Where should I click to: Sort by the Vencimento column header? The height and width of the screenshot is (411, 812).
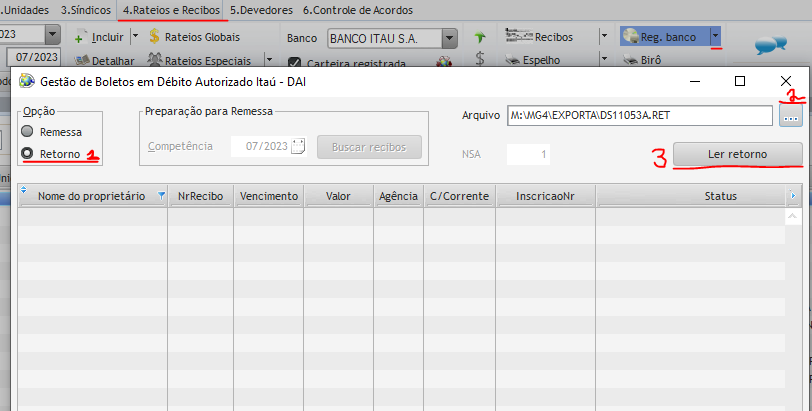click(269, 196)
